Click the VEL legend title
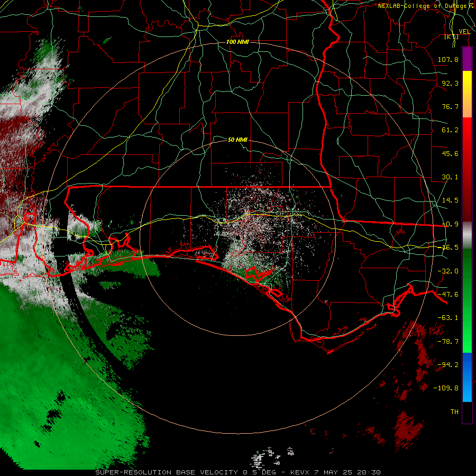The width and height of the screenshot is (476, 476). click(x=465, y=31)
